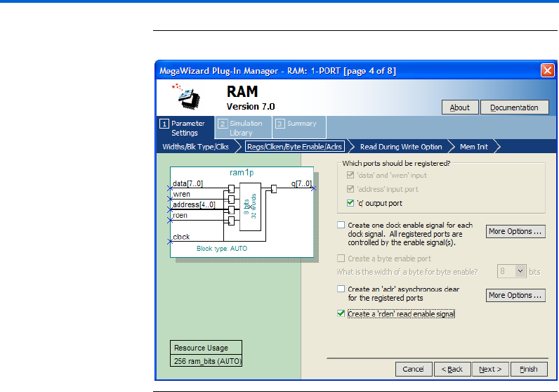Image resolution: width=559 pixels, height=392 pixels.
Task: Advance with Next button
Action: point(491,370)
